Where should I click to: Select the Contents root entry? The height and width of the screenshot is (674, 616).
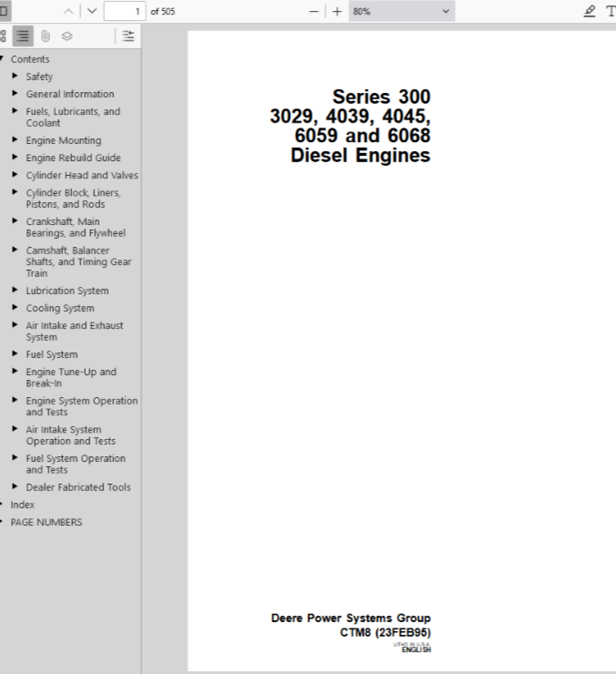(30, 59)
